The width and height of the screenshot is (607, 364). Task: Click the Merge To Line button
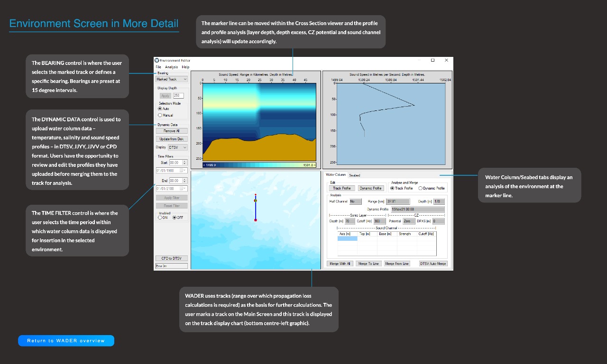click(x=368, y=264)
